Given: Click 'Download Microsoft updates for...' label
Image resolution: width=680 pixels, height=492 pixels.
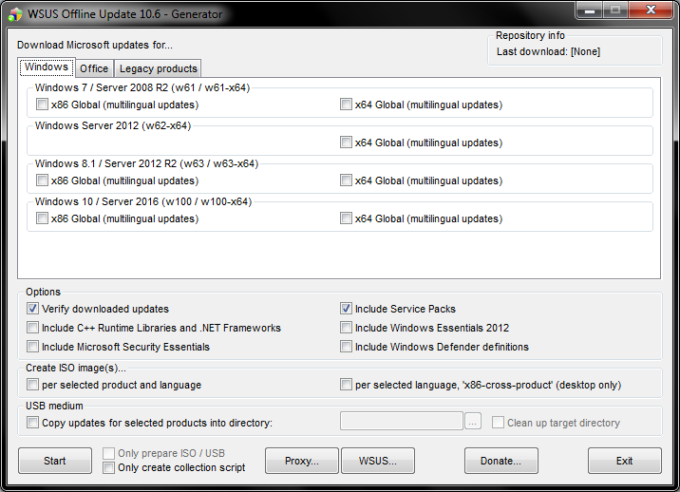Looking at the screenshot, I should coord(95,45).
